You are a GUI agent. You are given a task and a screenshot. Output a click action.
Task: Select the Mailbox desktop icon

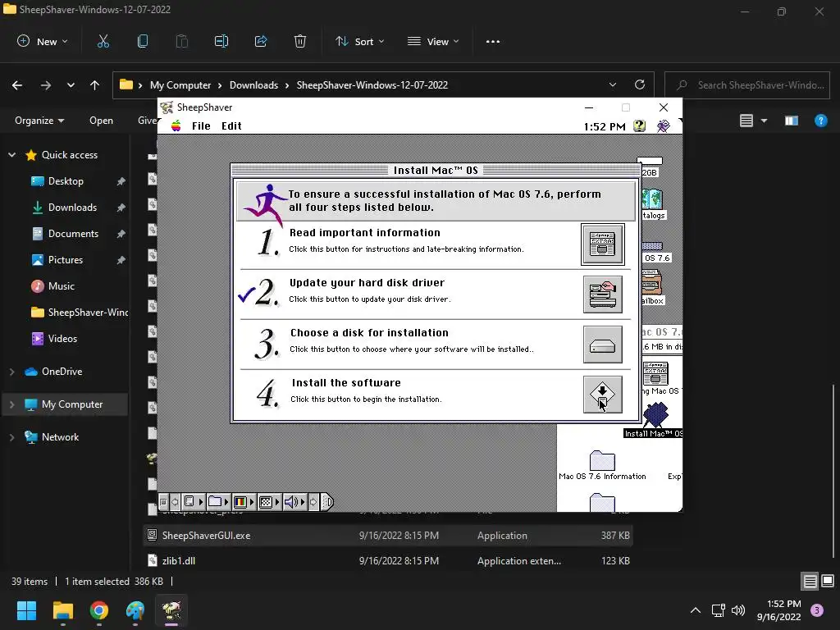coord(652,288)
